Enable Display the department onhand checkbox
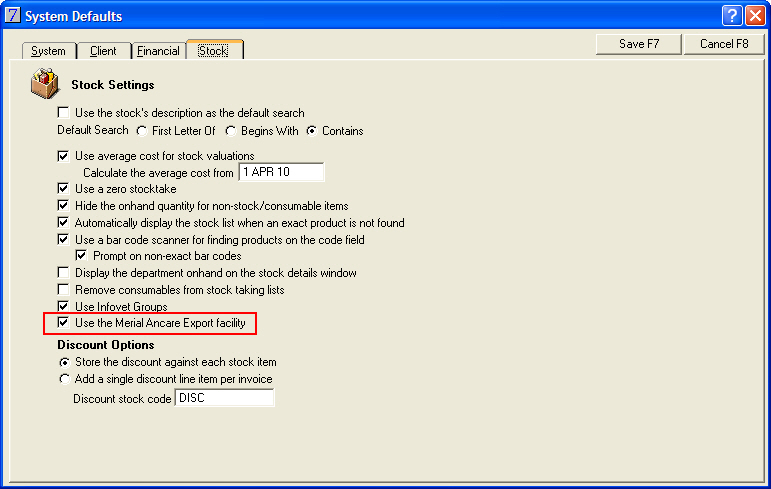The height and width of the screenshot is (489, 771). click(x=63, y=273)
